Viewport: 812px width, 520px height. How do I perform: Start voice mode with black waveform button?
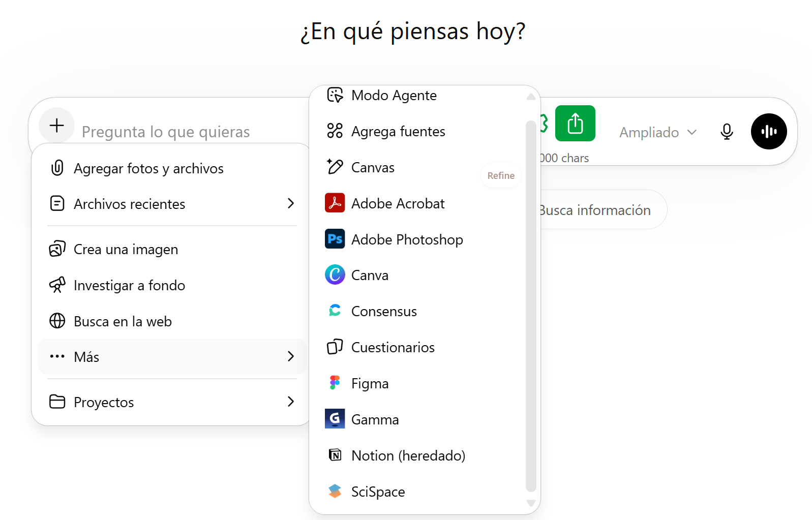769,131
